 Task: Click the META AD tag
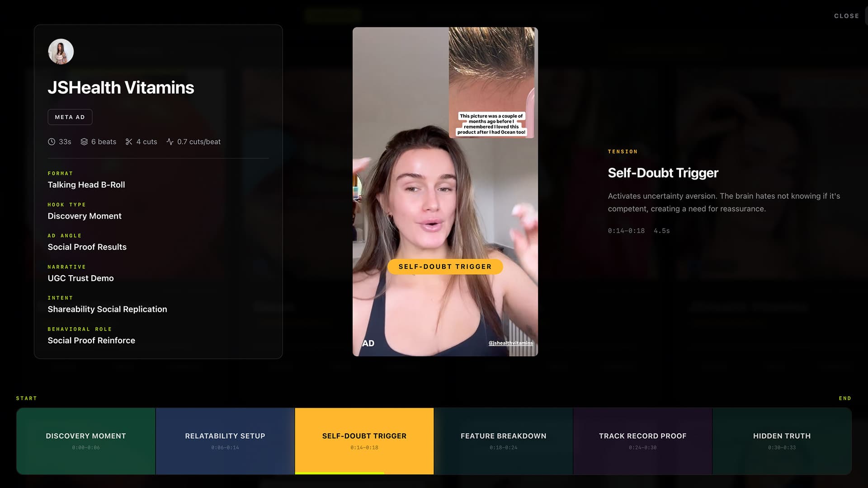click(x=70, y=117)
